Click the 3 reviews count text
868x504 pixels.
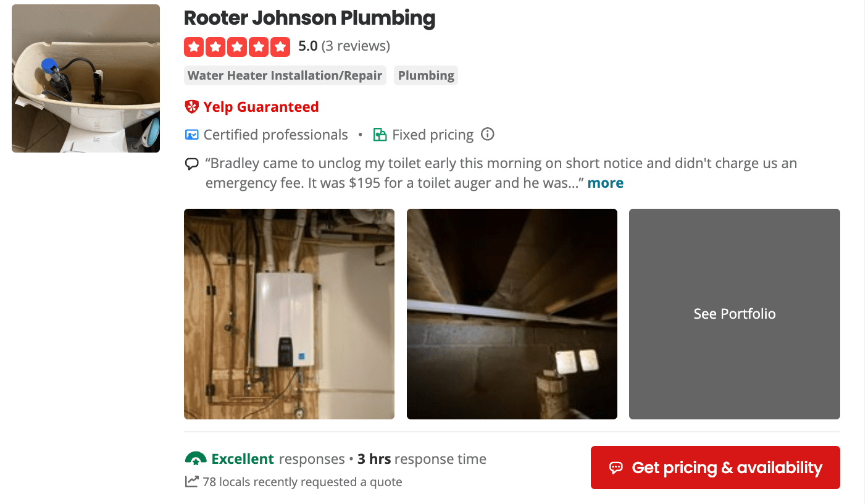[x=356, y=46]
